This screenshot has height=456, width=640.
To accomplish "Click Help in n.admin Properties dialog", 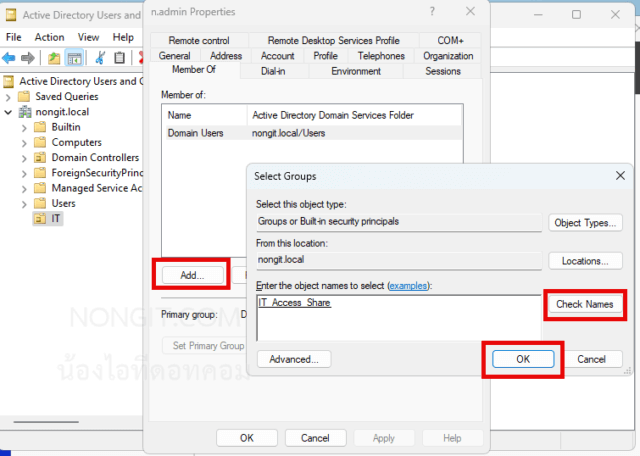I will 452,438.
